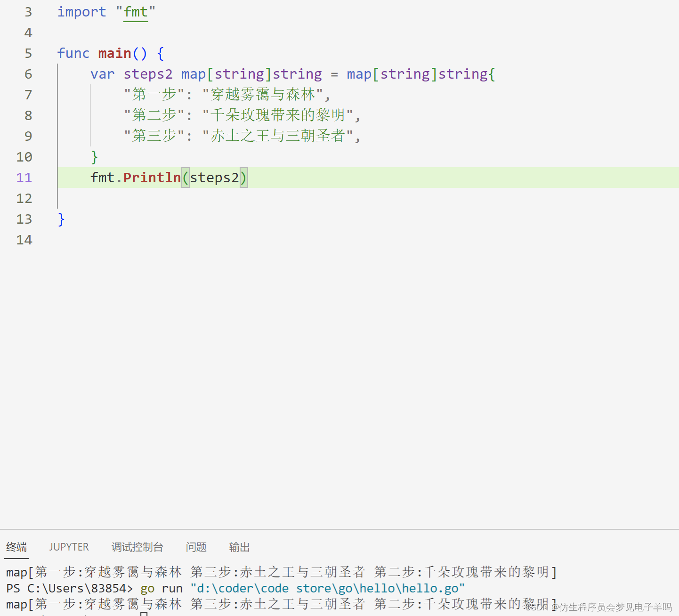Switch to the 问题 problems tab
Screen dimensions: 679x616
(x=196, y=547)
